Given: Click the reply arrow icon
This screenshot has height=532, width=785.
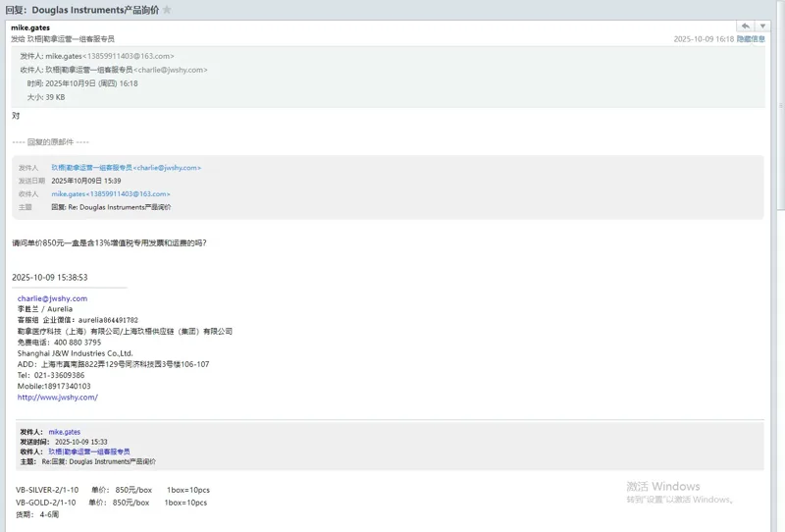Looking at the screenshot, I should tap(746, 27).
